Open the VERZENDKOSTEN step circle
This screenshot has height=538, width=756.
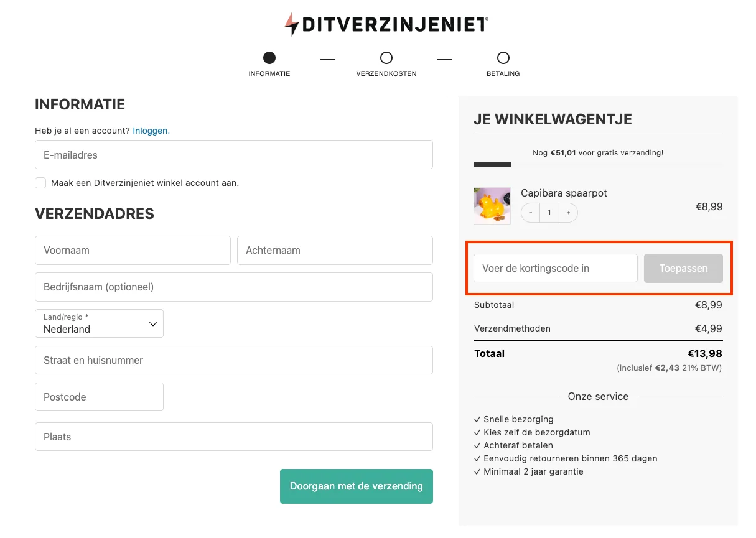click(386, 57)
